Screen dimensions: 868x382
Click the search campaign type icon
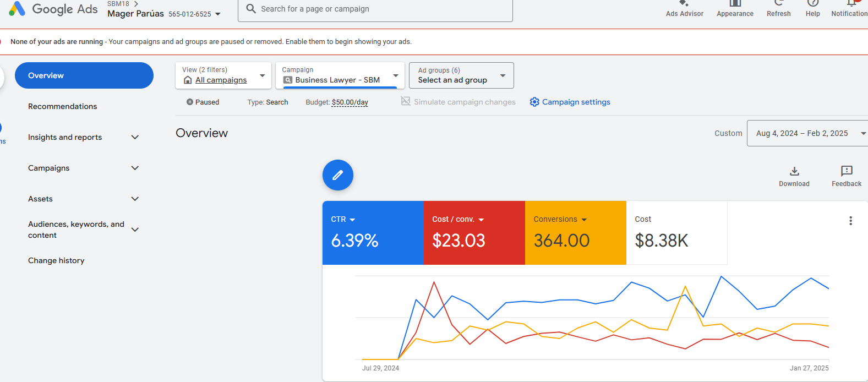pos(288,80)
